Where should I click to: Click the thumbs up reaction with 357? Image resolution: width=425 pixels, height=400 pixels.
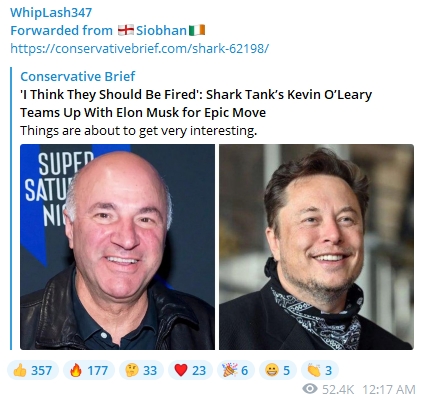point(33,370)
